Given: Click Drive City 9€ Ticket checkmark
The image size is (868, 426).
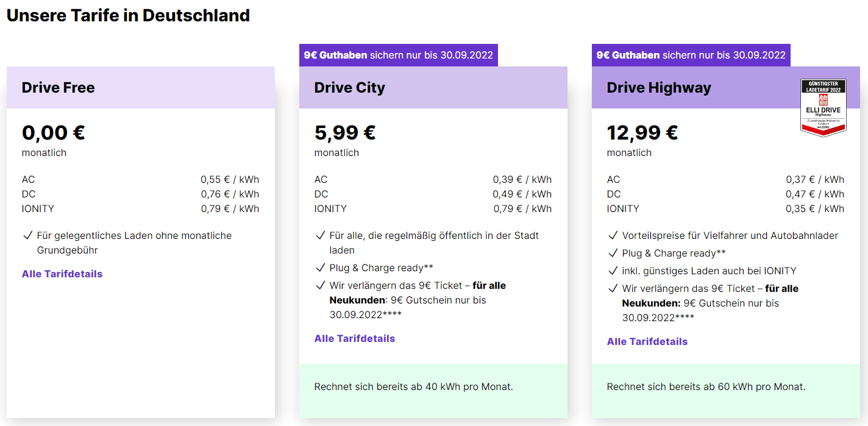Looking at the screenshot, I should 320,285.
